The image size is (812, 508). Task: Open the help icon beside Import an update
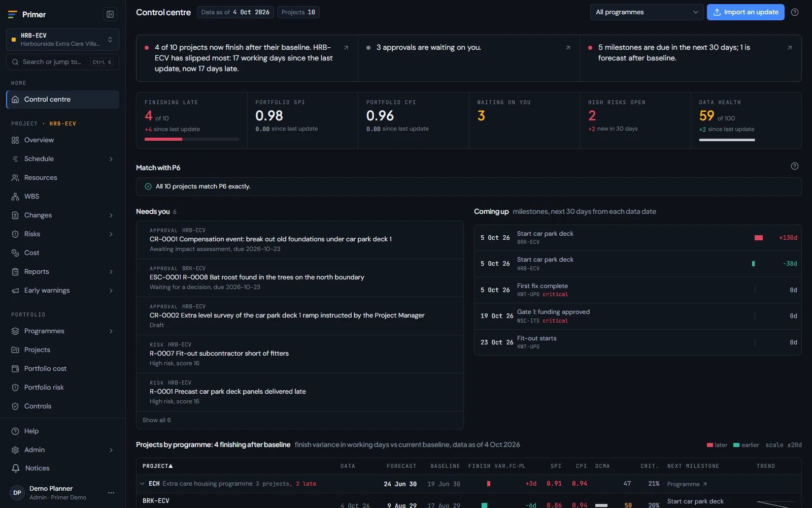795,12
